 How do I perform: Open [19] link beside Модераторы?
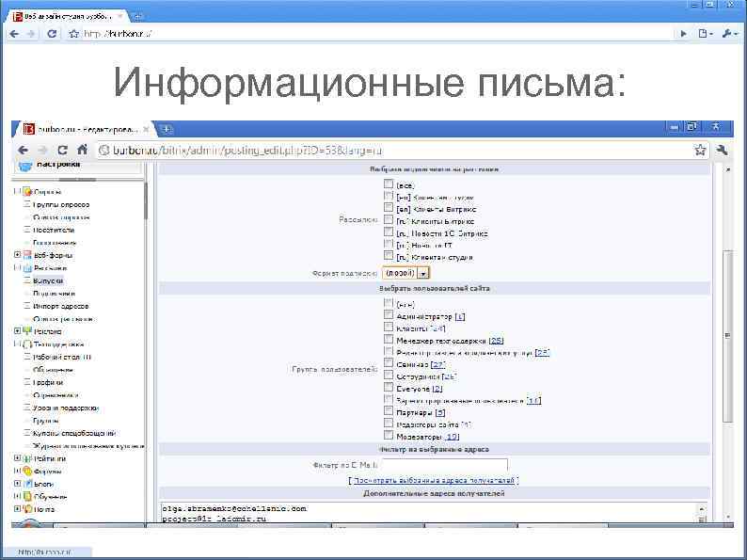452,437
